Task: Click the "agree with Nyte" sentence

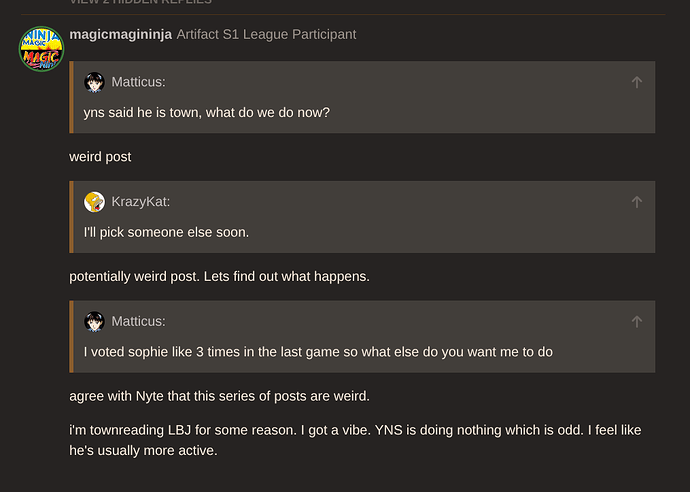Action: (219, 396)
